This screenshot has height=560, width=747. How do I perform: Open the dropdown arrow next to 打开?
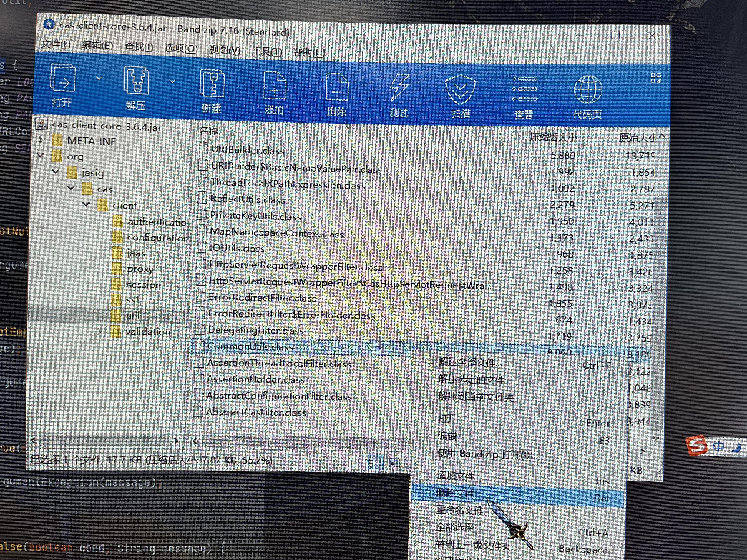point(99,78)
